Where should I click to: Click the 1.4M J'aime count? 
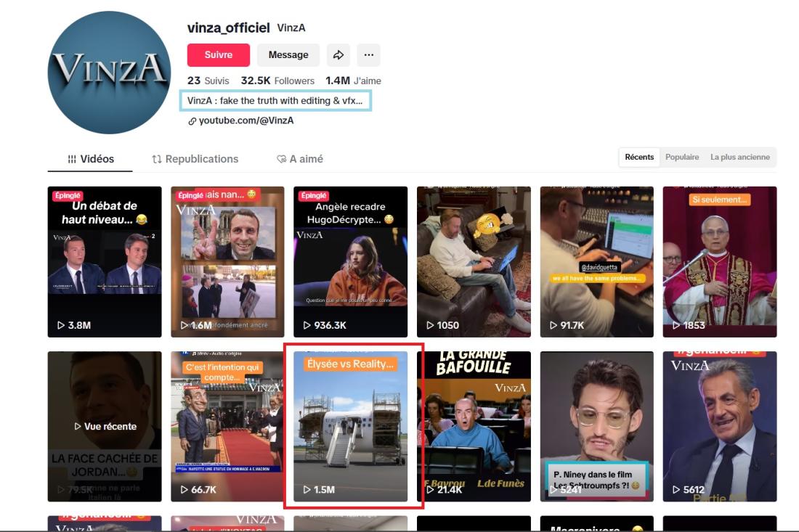pos(353,81)
